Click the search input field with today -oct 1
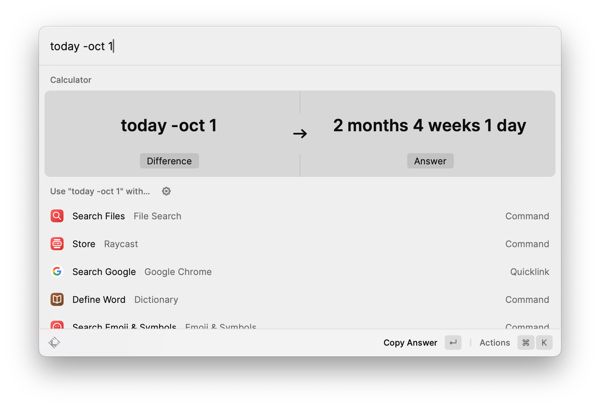The height and width of the screenshot is (408, 600). point(300,46)
